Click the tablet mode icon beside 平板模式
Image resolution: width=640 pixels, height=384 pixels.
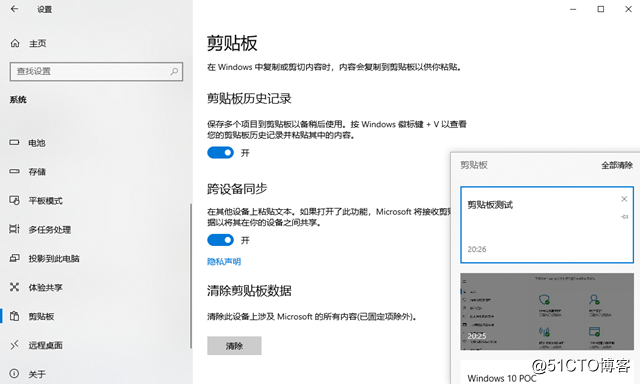click(14, 200)
